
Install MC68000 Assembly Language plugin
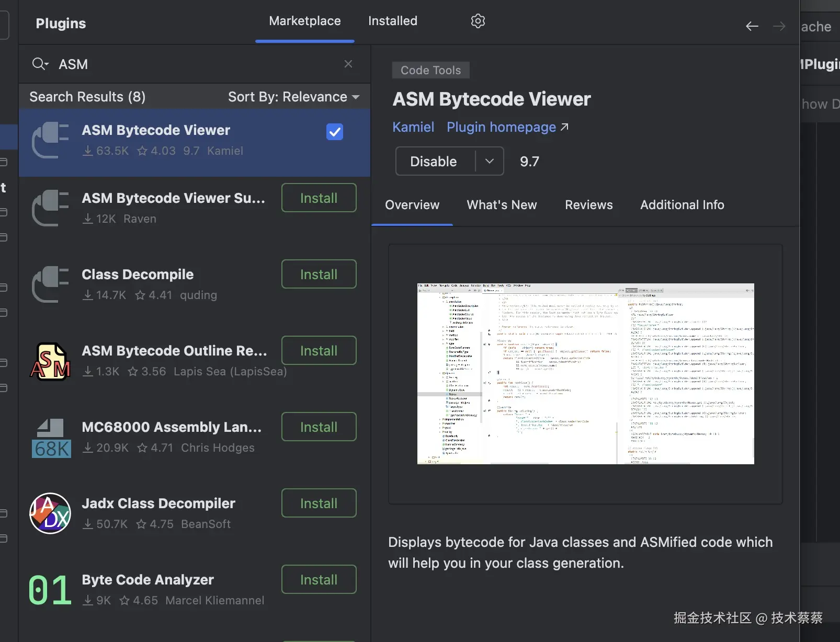coord(319,427)
